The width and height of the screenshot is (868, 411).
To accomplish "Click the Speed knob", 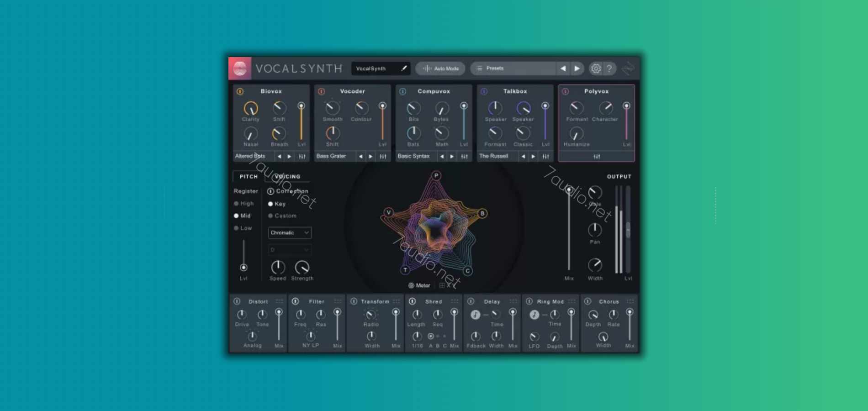I will tap(278, 267).
